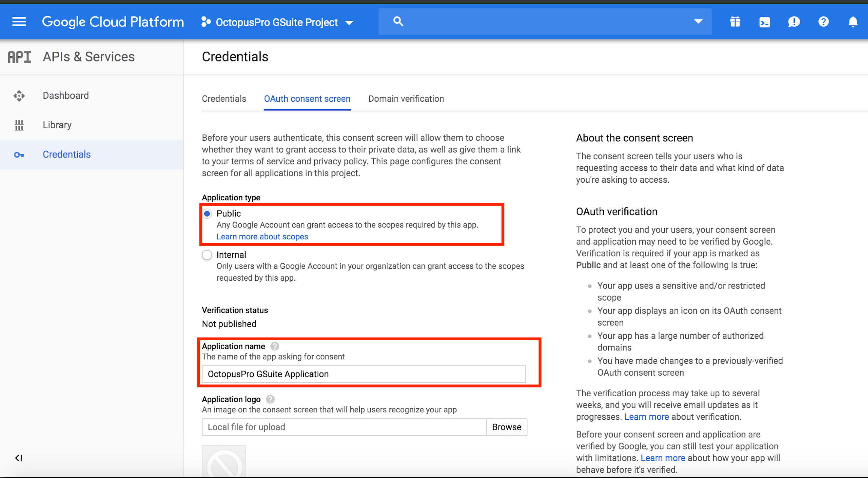Click the 'Not published' status text

[229, 324]
